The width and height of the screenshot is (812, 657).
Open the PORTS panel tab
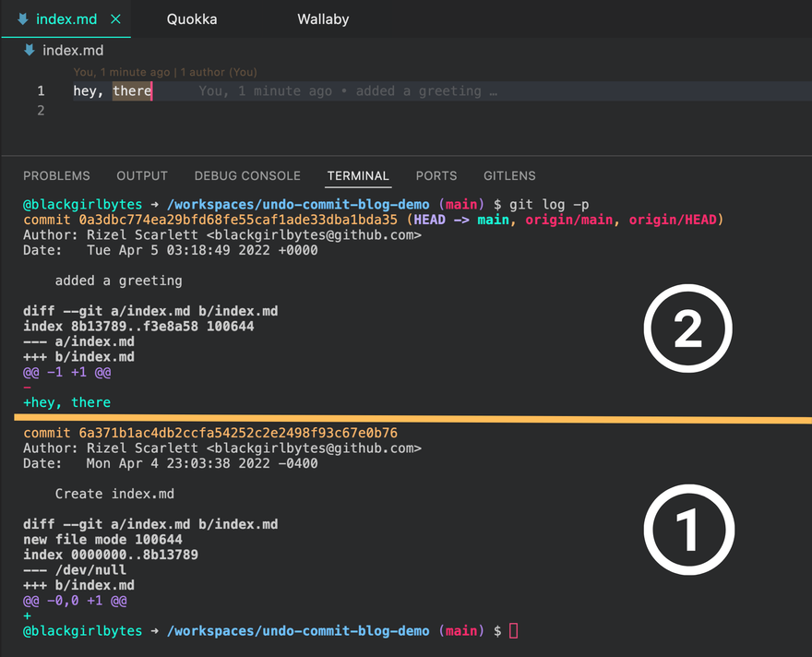coord(436,175)
